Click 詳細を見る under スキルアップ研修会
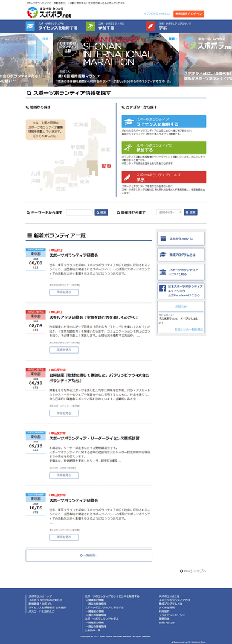This screenshot has width=232, height=644. [x=64, y=350]
